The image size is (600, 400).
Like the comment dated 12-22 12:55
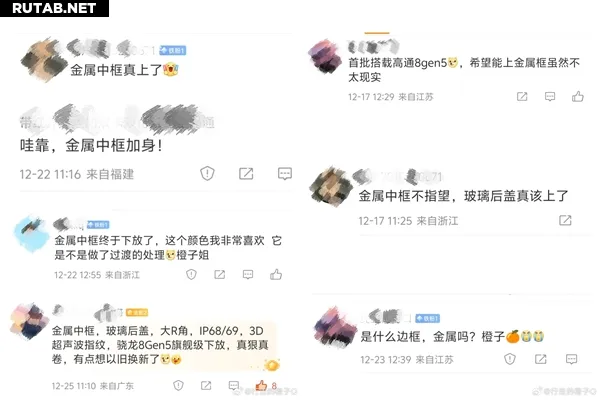(x=276, y=274)
